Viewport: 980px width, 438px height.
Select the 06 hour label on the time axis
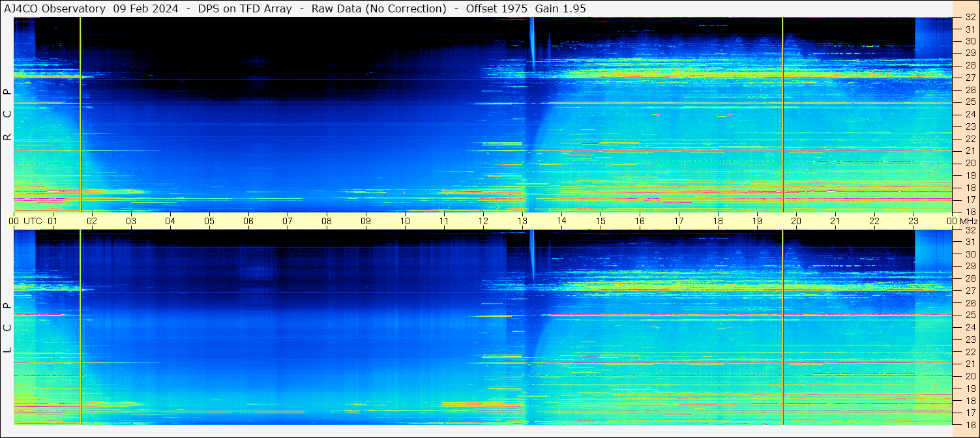pos(248,221)
